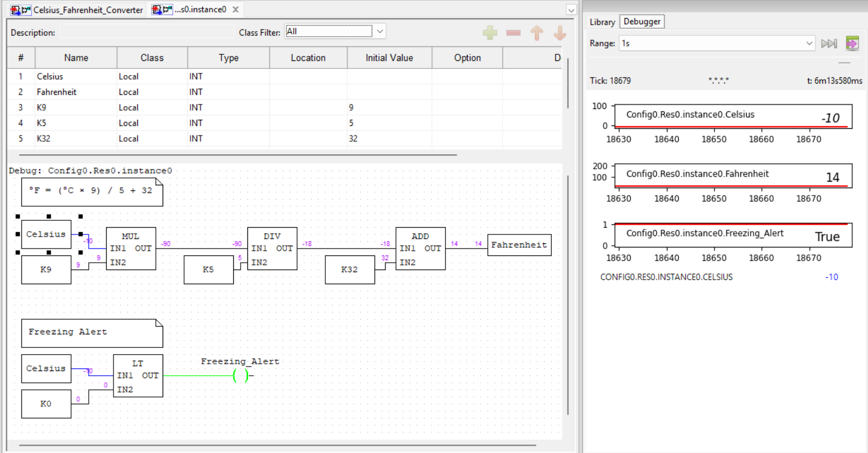This screenshot has height=453, width=868.
Task: Click into the Description field
Action: pos(146,32)
